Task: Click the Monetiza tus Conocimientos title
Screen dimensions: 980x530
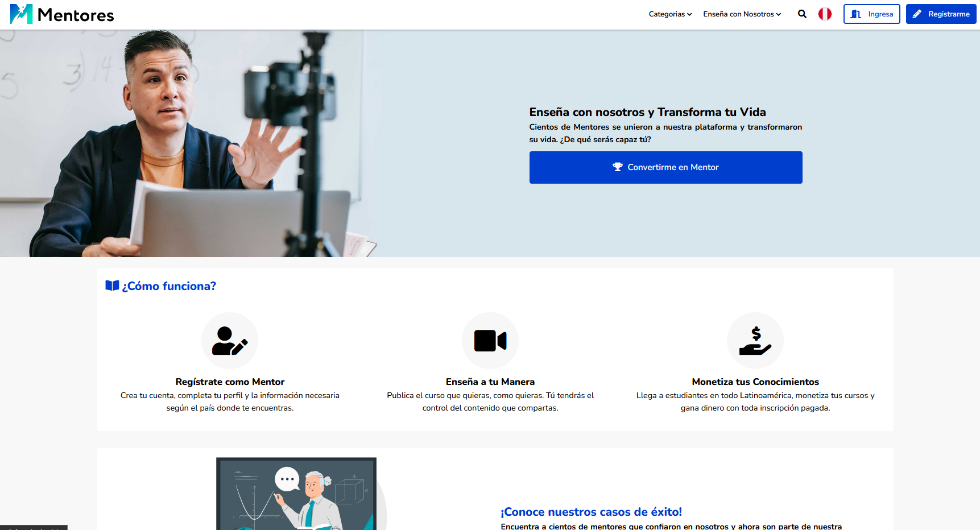Action: click(x=755, y=382)
